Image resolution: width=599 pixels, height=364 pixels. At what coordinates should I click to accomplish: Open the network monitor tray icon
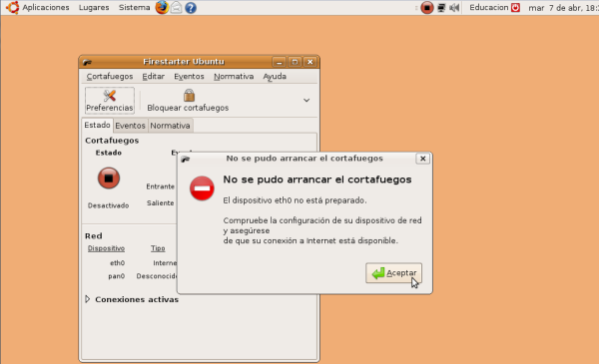pos(441,7)
